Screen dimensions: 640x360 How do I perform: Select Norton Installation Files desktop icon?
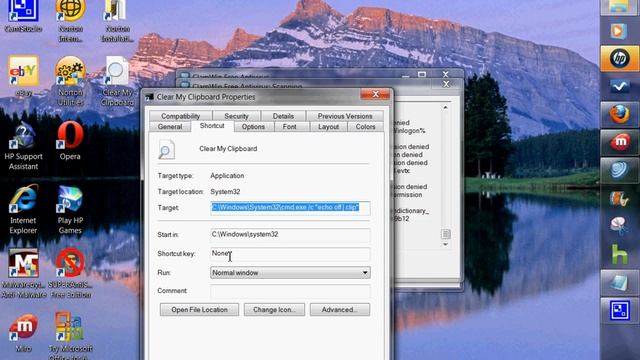point(117,20)
